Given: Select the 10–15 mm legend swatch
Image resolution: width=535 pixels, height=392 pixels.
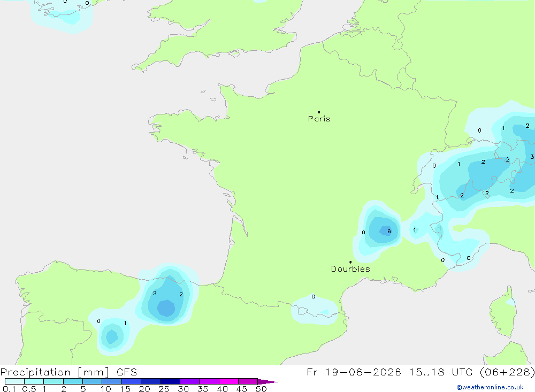Looking at the screenshot, I should click(112, 381).
